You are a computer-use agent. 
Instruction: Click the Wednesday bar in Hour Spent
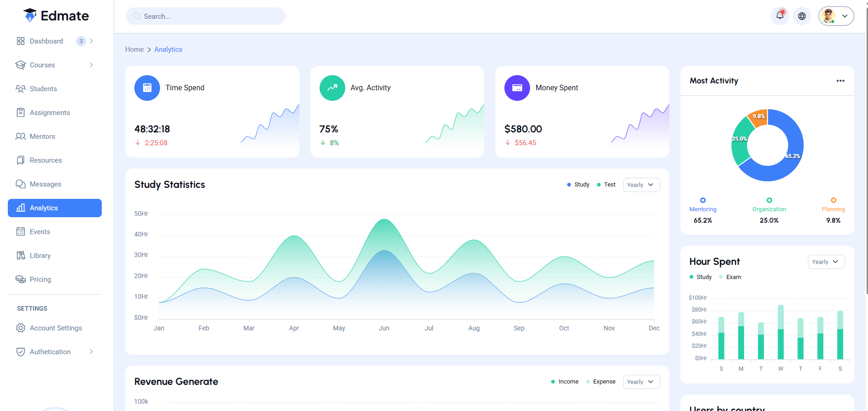click(781, 332)
